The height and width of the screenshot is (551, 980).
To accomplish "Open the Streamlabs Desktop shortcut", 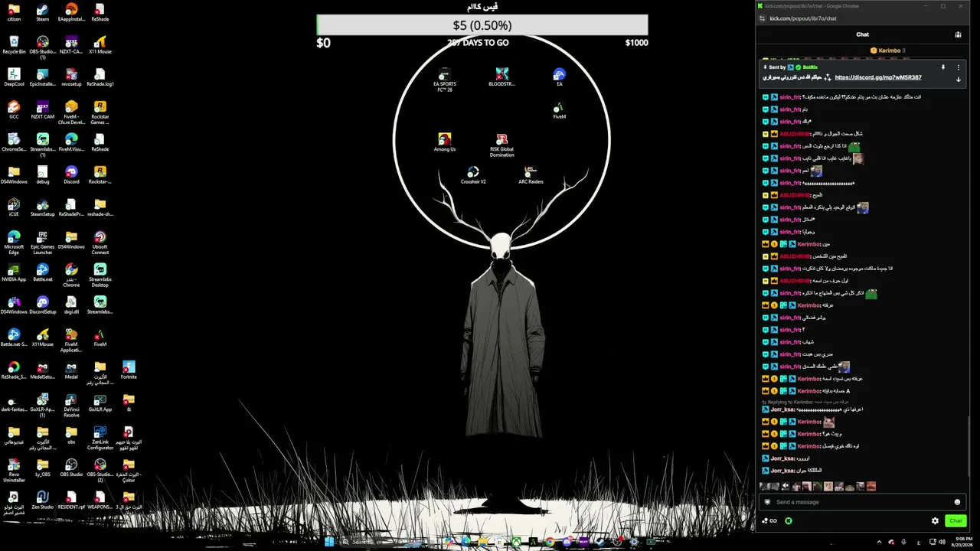I will click(100, 275).
